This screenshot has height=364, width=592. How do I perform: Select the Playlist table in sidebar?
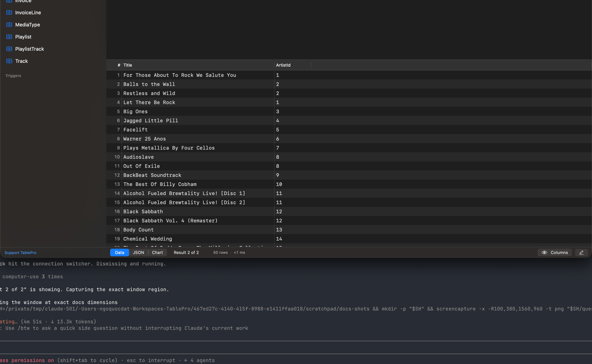pos(23,37)
